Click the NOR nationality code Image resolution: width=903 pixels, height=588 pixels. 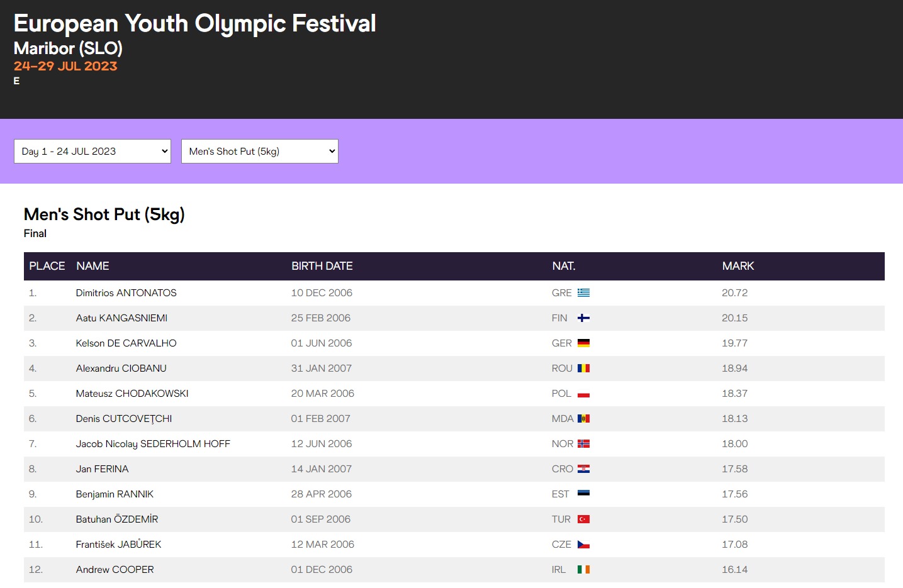pos(563,443)
